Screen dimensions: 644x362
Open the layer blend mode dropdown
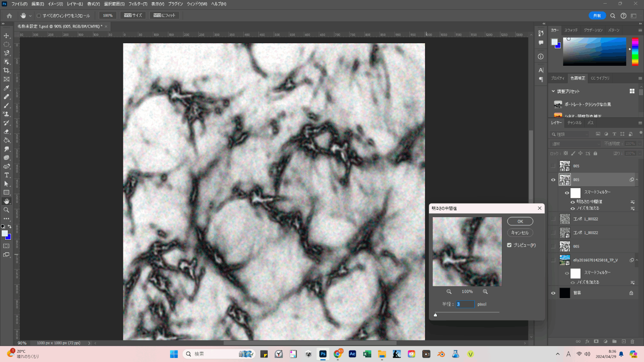tap(575, 144)
